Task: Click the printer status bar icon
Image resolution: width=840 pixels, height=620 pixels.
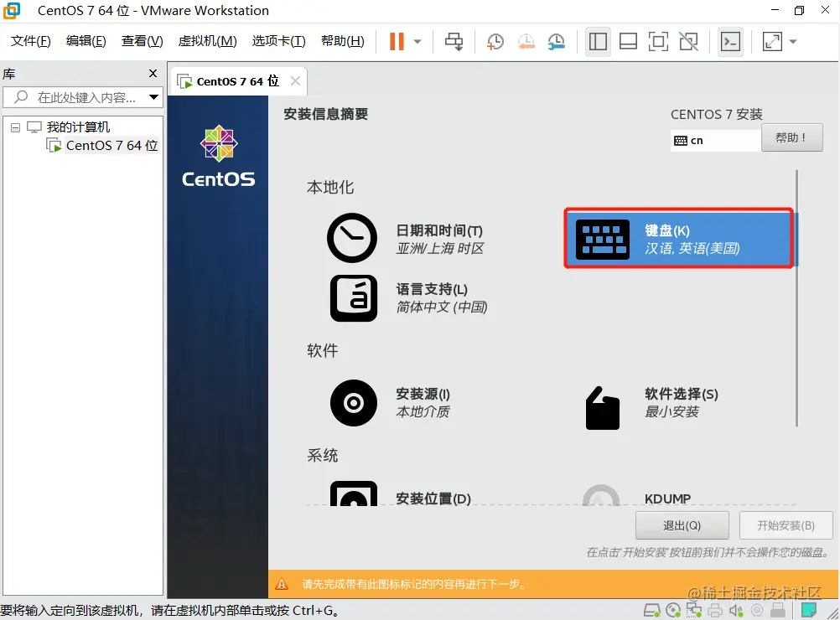Action: pyautogui.click(x=714, y=610)
